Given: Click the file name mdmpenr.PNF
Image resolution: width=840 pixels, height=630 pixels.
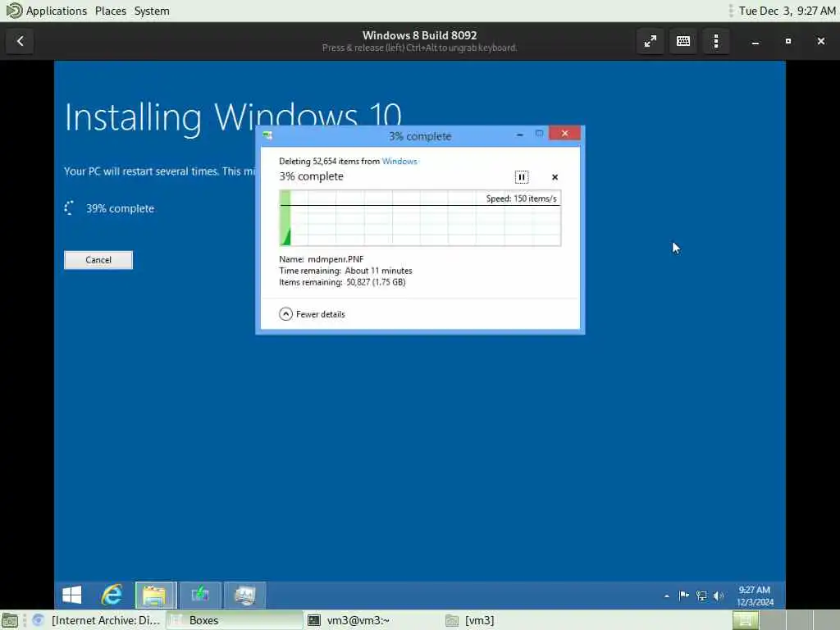Looking at the screenshot, I should pyautogui.click(x=336, y=259).
